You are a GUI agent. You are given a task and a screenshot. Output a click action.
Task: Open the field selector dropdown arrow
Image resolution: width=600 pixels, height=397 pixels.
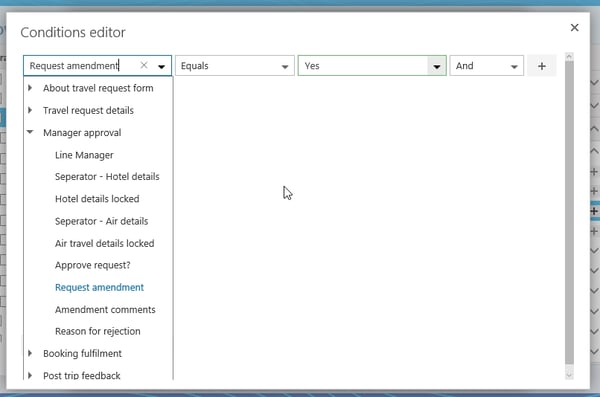[161, 66]
